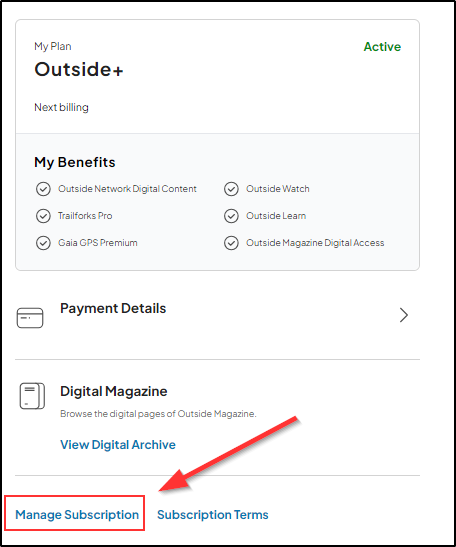This screenshot has height=547, width=456.
Task: Click the Outside+ plan name
Action: pos(79,69)
